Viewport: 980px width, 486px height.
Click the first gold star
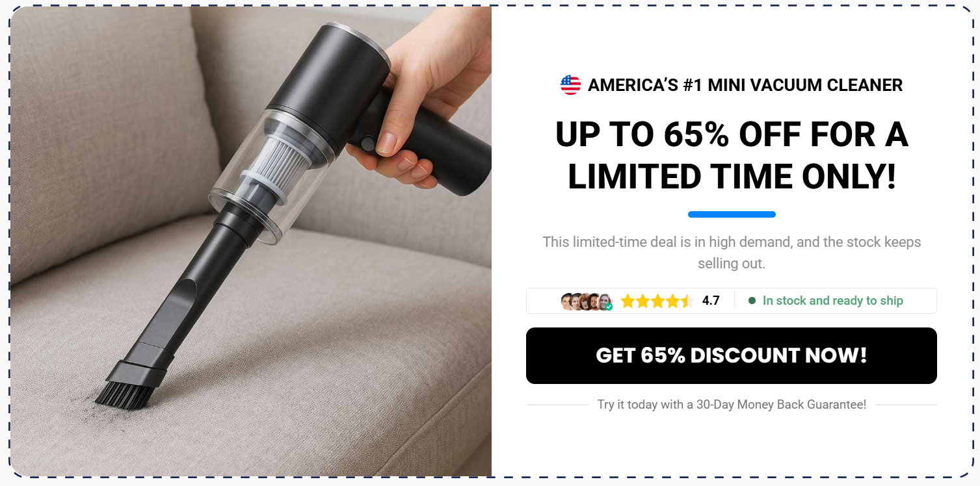[628, 301]
